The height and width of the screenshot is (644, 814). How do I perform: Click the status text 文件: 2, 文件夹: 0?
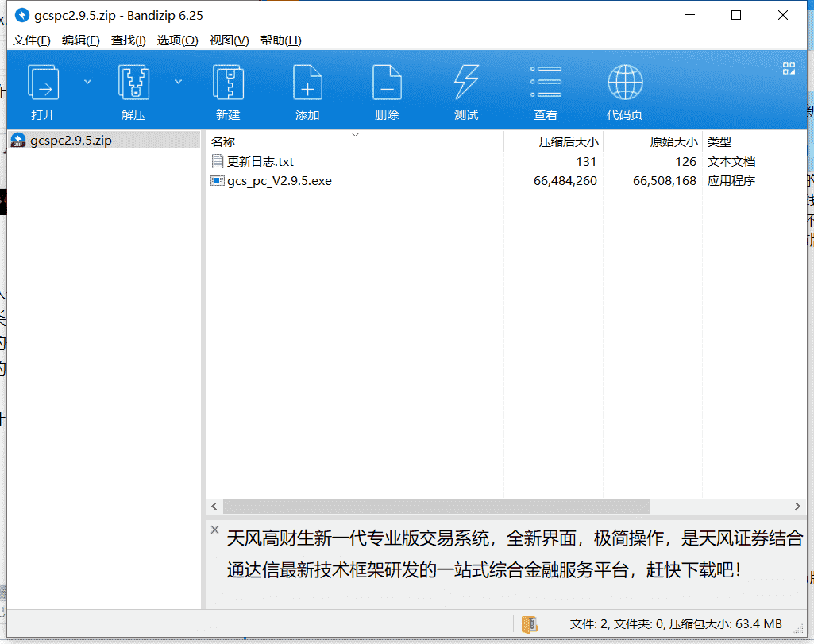click(617, 624)
